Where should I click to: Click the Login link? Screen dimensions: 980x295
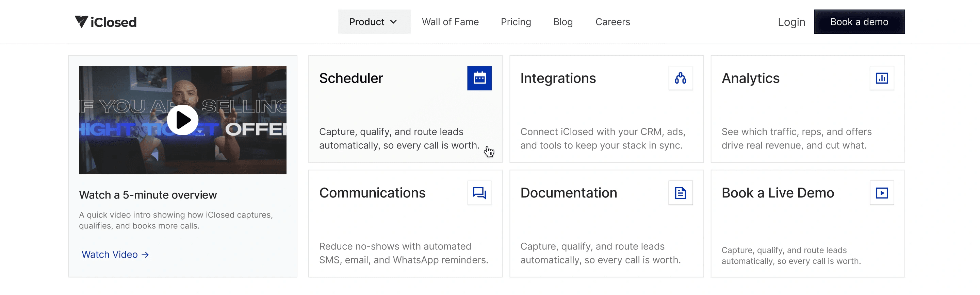coord(791,22)
